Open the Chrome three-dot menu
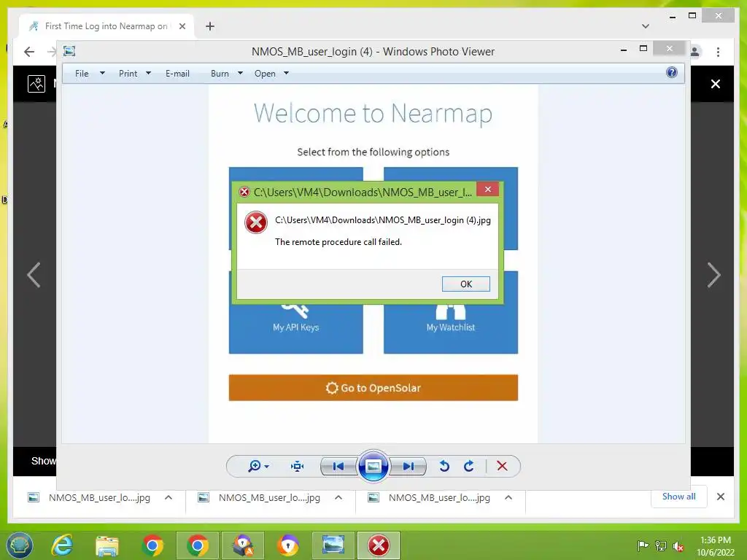The height and width of the screenshot is (560, 747). [718, 52]
